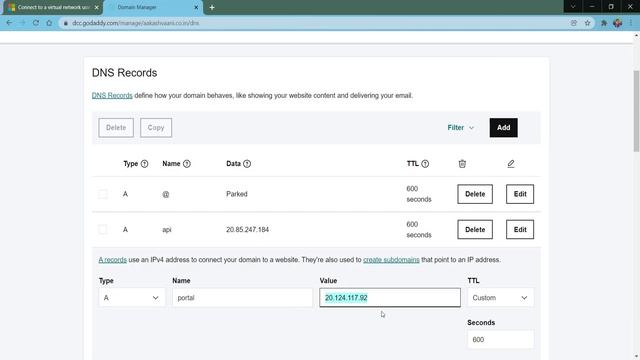Viewport: 640px width, 360px height.
Task: Close the Connect to a virtual network tab
Action: [96, 7]
